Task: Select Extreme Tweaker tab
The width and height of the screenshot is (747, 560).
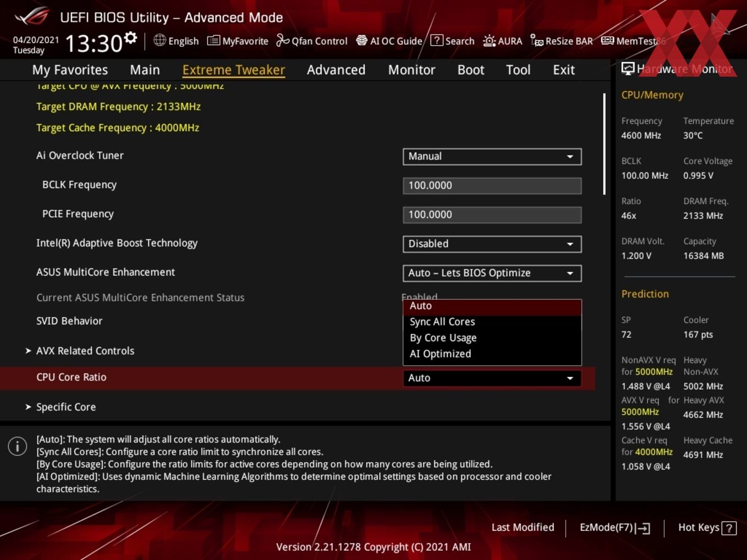Action: [233, 70]
